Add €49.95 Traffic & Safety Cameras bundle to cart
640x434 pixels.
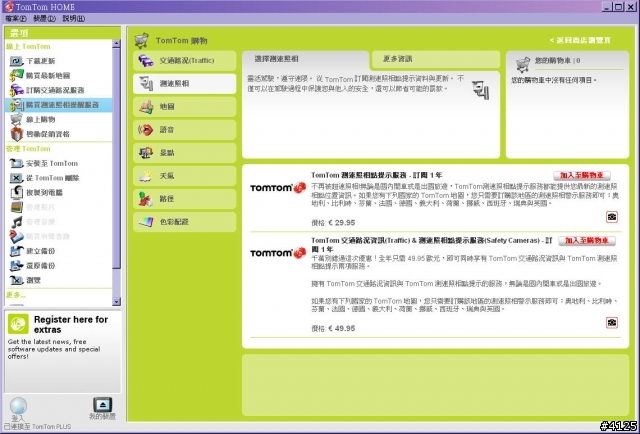(587, 241)
